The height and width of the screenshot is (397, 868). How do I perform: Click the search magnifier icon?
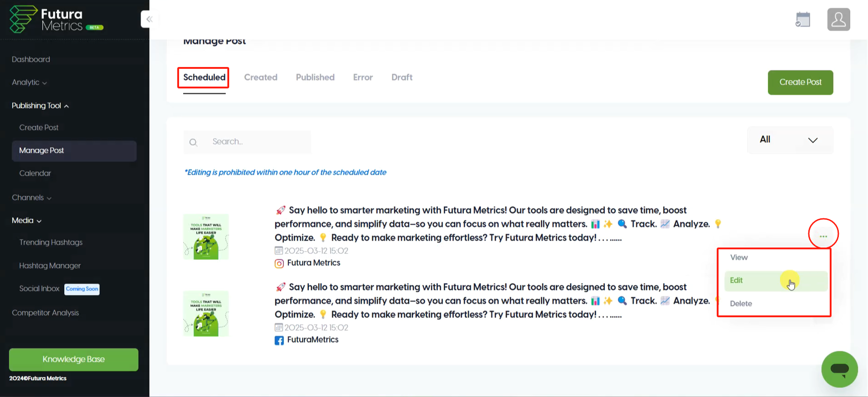point(193,142)
